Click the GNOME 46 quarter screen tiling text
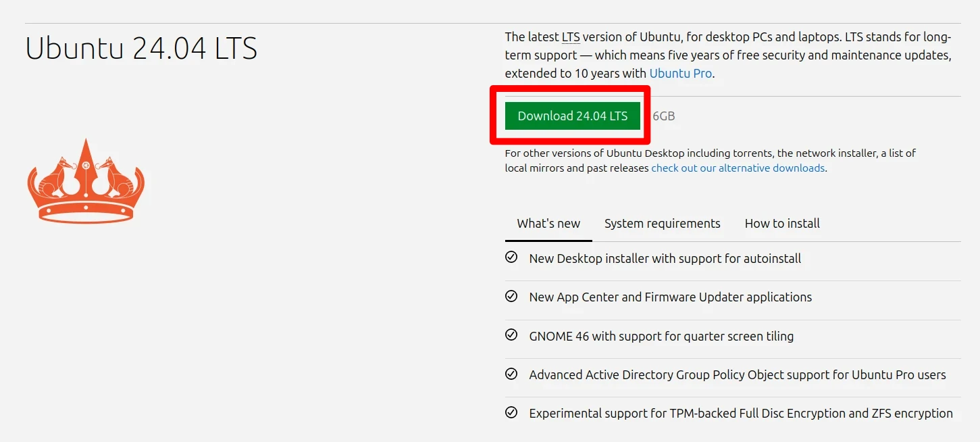This screenshot has height=442, width=980. click(661, 336)
